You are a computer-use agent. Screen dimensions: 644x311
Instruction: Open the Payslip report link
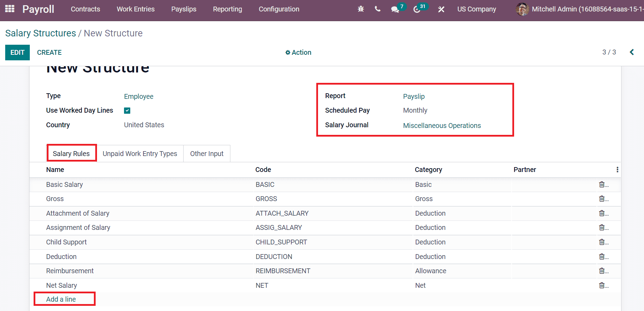pos(414,96)
